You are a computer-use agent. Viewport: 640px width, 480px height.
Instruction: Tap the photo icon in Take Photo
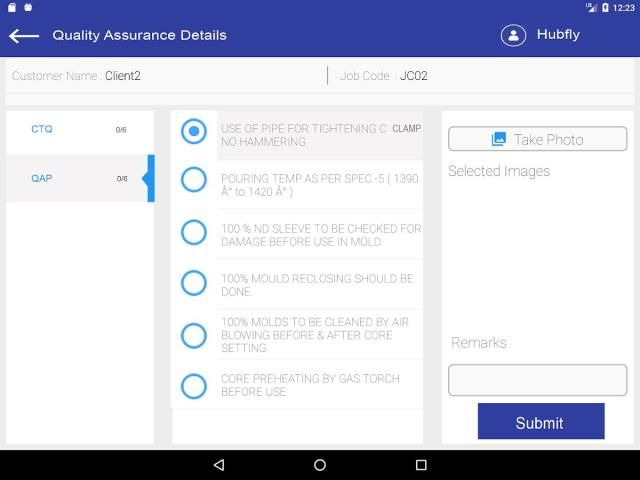point(499,140)
